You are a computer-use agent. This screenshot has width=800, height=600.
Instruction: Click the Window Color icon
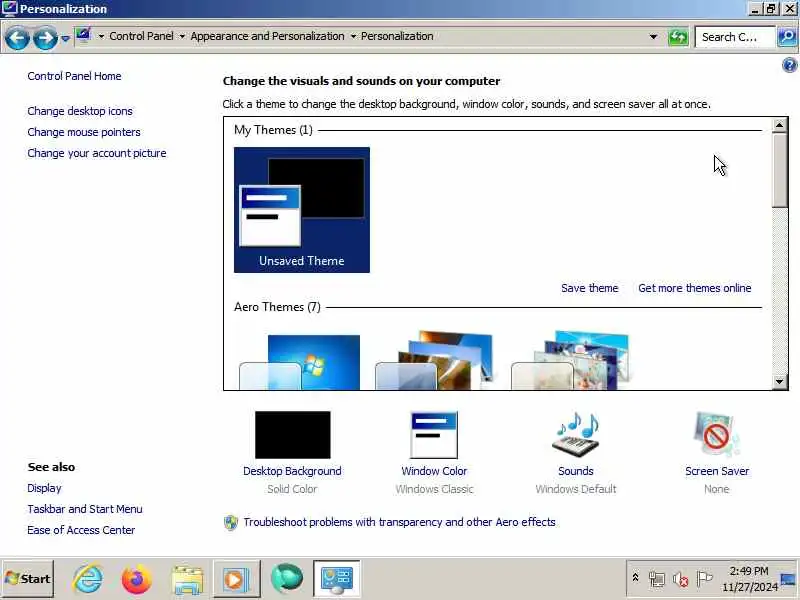tap(434, 435)
